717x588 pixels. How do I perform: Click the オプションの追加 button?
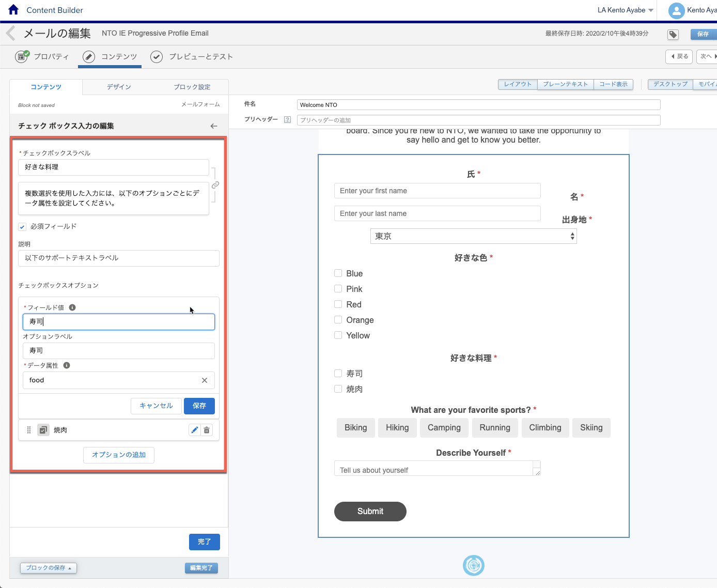coord(119,455)
